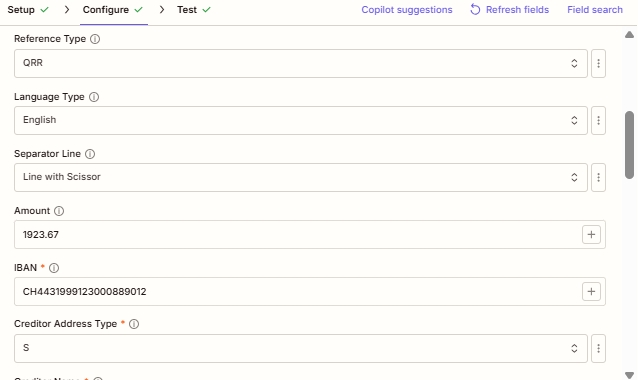Insert data with IBAN plus button
This screenshot has height=380, width=638.
tap(591, 292)
